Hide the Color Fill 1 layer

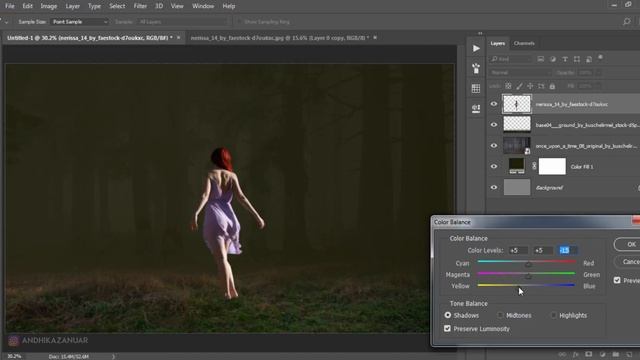(x=494, y=166)
